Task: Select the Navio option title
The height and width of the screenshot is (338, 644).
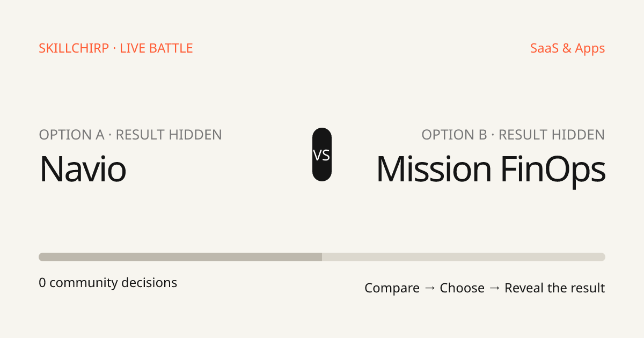Action: [83, 169]
